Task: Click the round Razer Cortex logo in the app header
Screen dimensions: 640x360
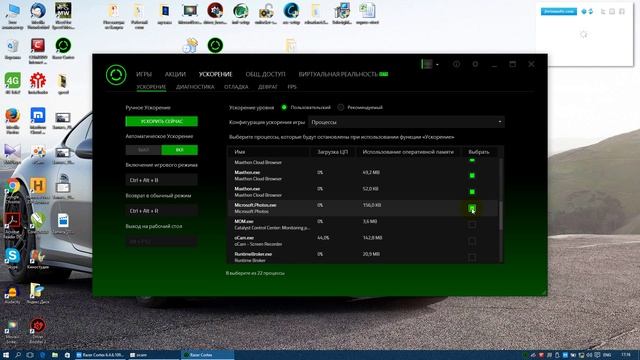Action: coord(116,75)
